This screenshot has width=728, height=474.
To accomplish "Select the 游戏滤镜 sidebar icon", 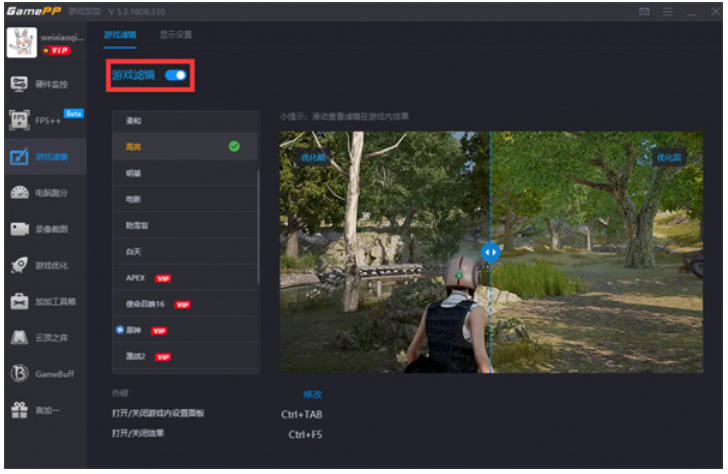I will click(x=19, y=156).
